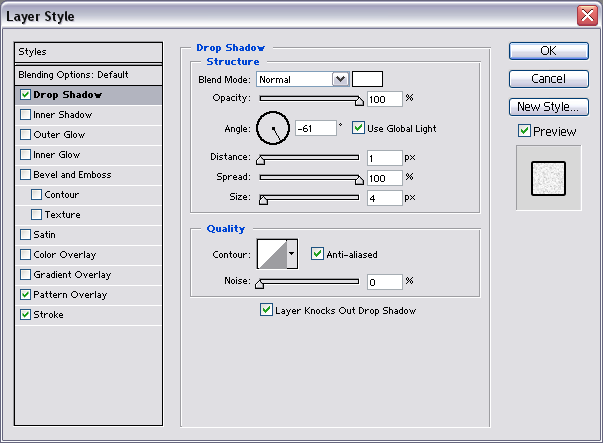Enable the Texture sub-option checkbox

(37, 215)
